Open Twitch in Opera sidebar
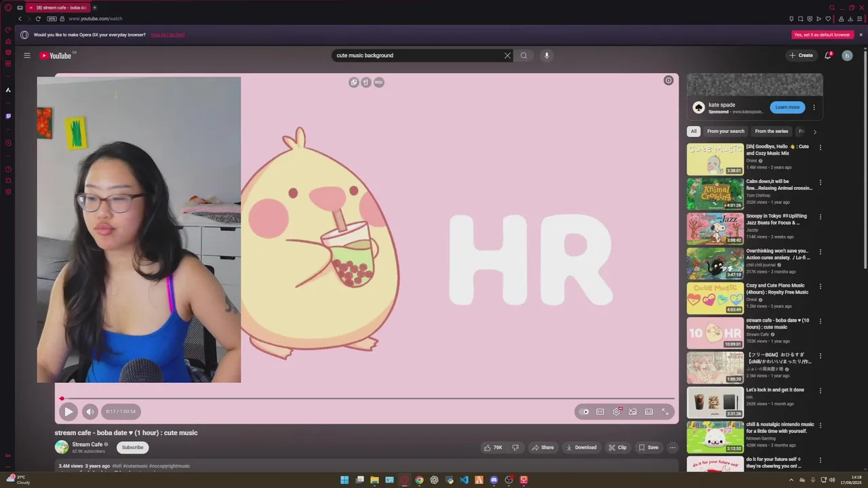 [x=8, y=116]
